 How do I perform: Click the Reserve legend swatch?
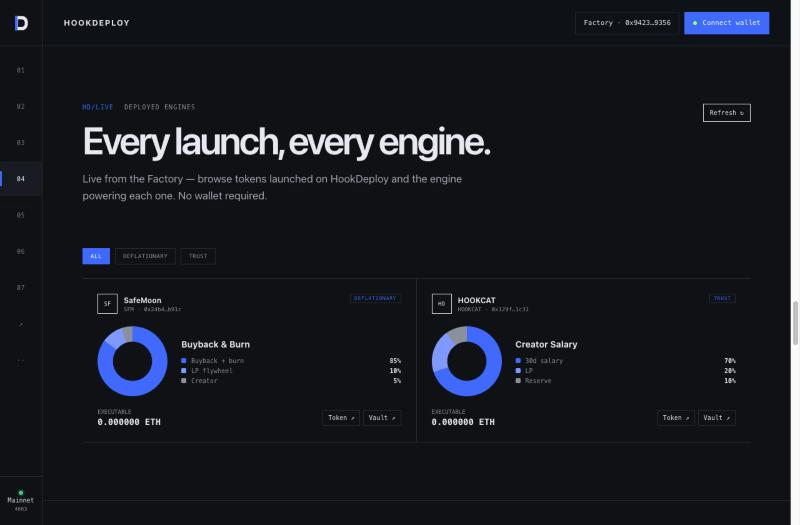click(518, 381)
